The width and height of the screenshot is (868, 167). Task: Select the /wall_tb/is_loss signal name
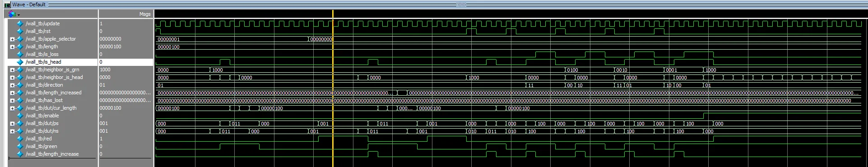pyautogui.click(x=42, y=54)
